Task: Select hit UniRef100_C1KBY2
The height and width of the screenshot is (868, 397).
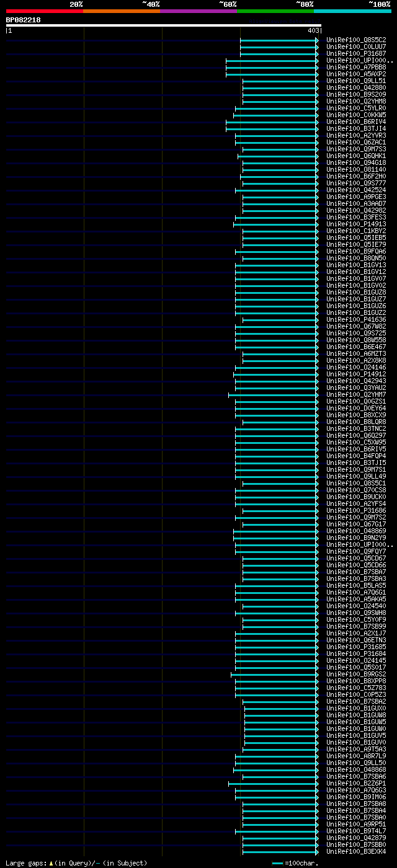Action: pyautogui.click(x=356, y=231)
